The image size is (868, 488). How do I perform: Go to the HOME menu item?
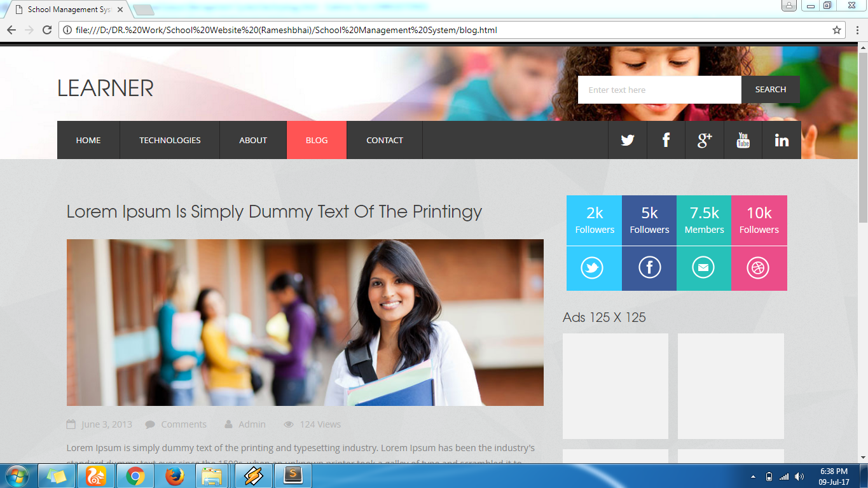point(88,140)
